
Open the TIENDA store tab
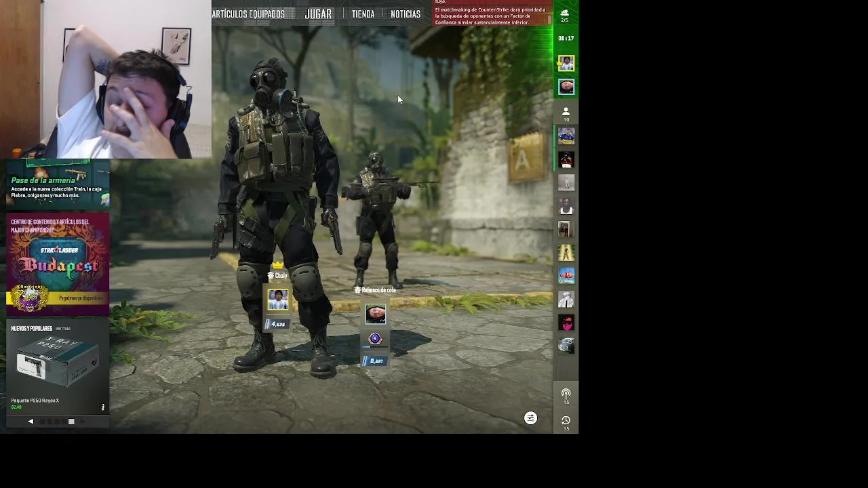pos(363,14)
